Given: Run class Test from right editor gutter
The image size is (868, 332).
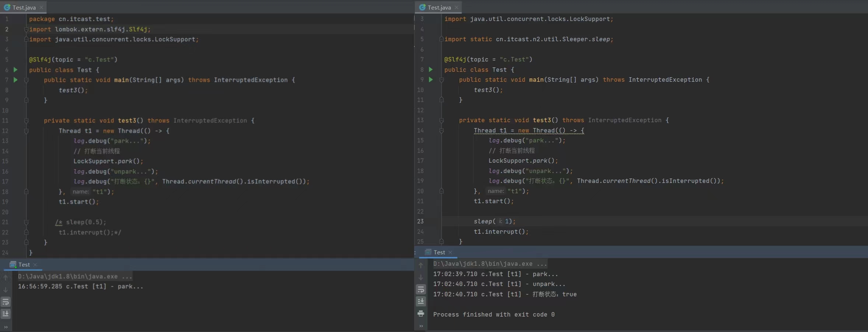Looking at the screenshot, I should (x=431, y=69).
